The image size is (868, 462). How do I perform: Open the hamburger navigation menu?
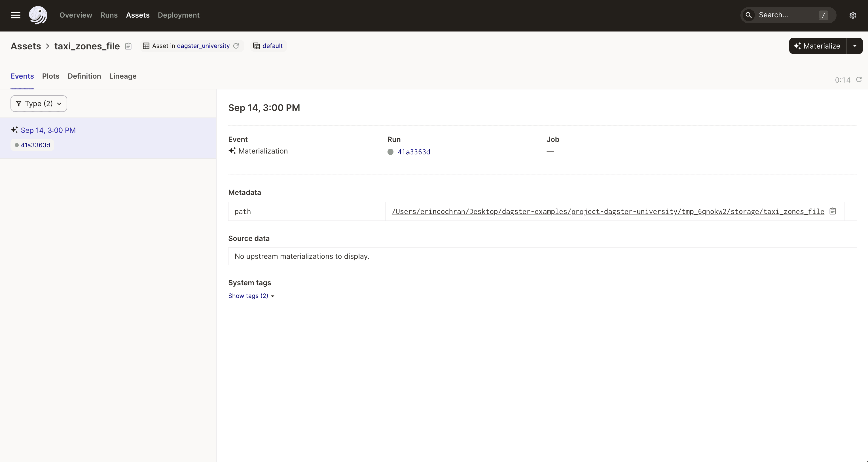[x=15, y=15]
